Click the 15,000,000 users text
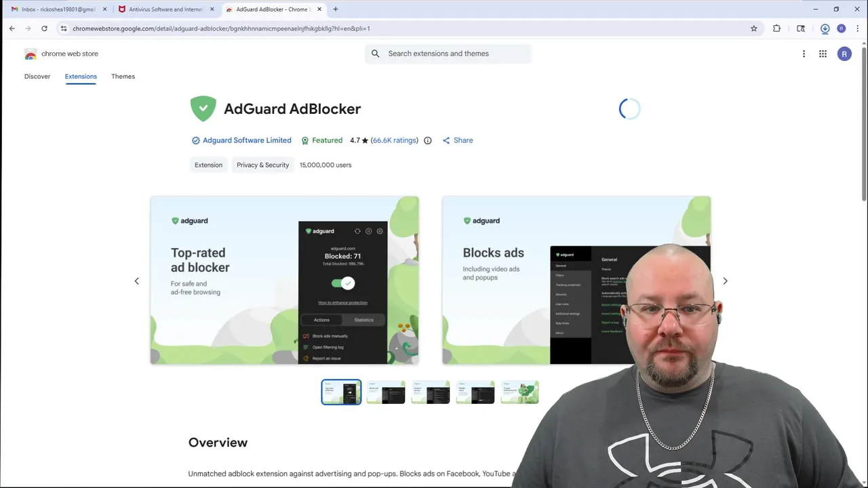868x488 pixels. [325, 165]
